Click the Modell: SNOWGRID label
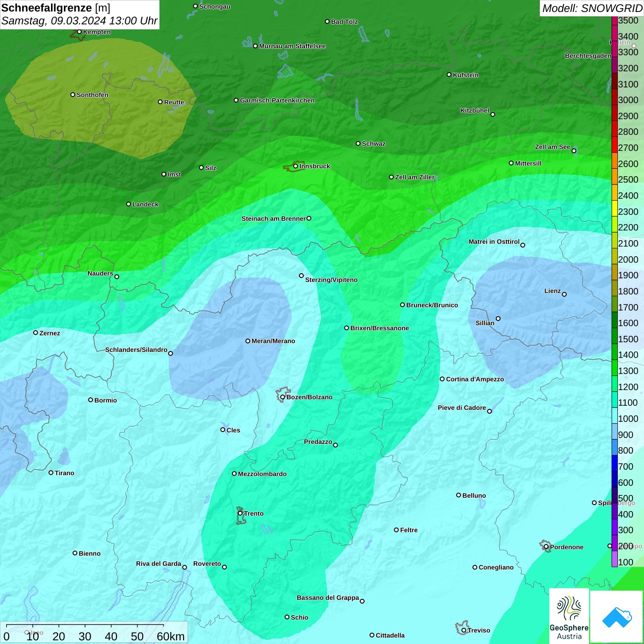The height and width of the screenshot is (644, 644). [x=592, y=8]
